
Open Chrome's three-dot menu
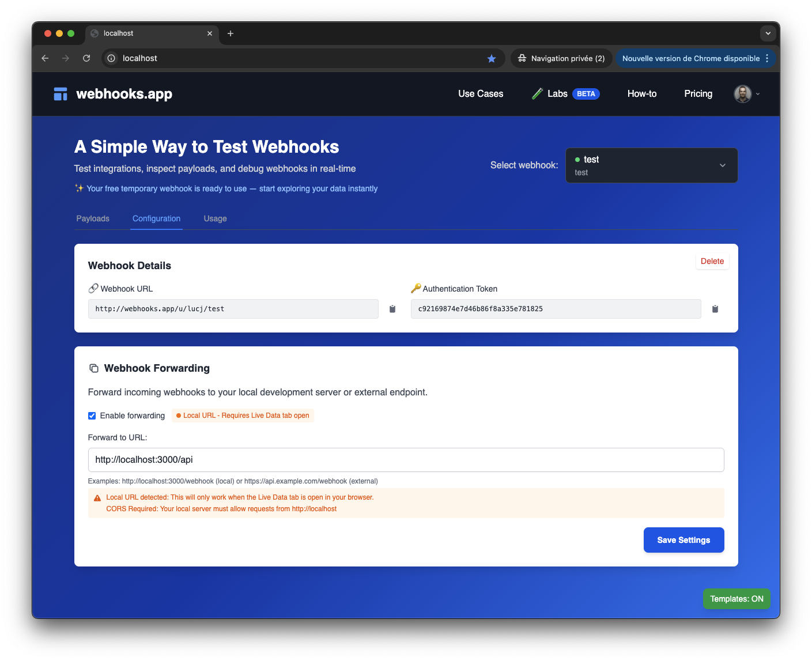767,58
